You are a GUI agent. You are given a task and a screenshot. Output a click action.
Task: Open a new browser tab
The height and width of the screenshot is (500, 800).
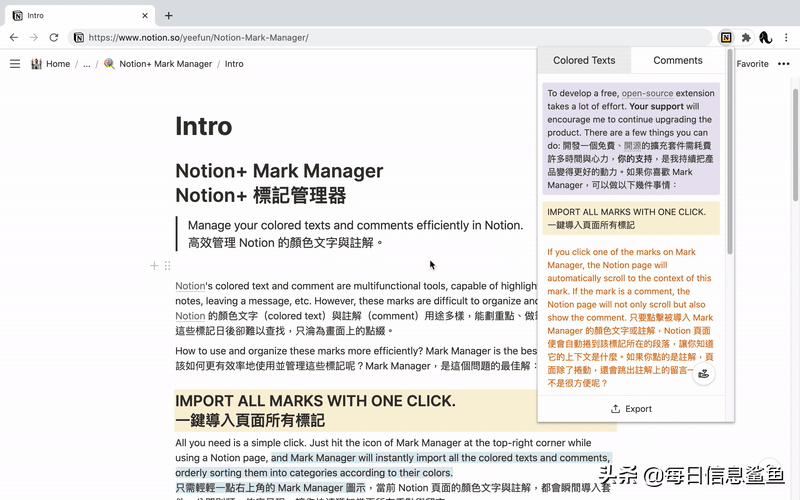[x=168, y=15]
